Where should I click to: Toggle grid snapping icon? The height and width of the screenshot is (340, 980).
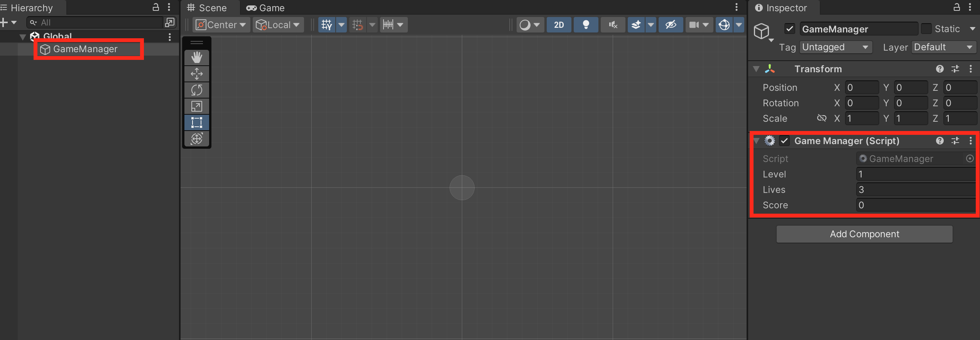(358, 25)
